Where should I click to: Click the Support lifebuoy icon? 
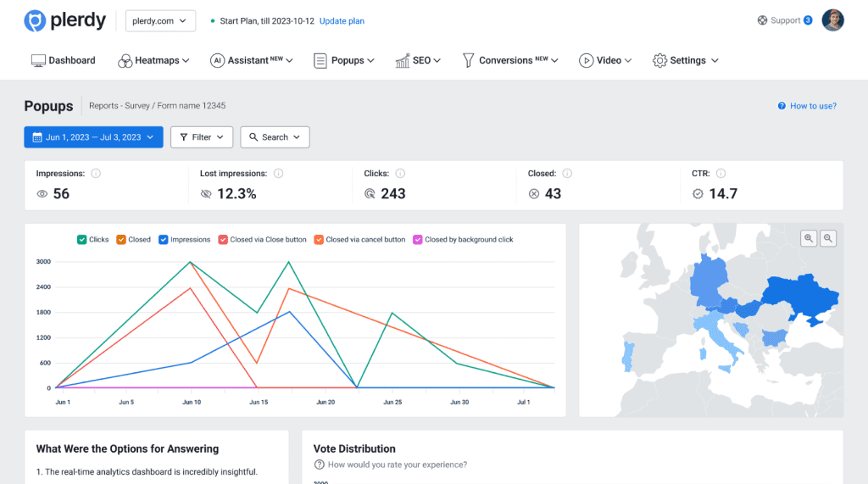coord(762,20)
